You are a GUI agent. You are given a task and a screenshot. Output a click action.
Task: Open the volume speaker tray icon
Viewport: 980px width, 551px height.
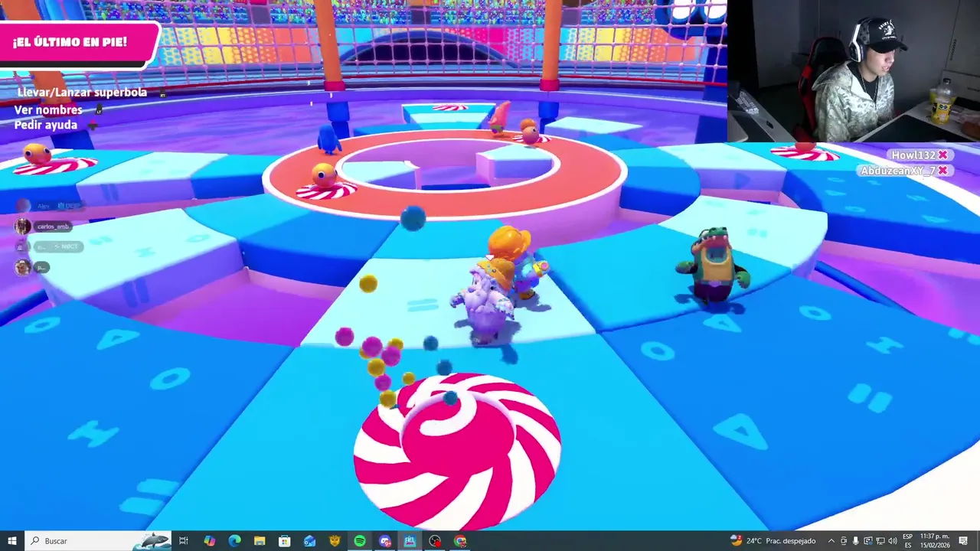pos(893,541)
